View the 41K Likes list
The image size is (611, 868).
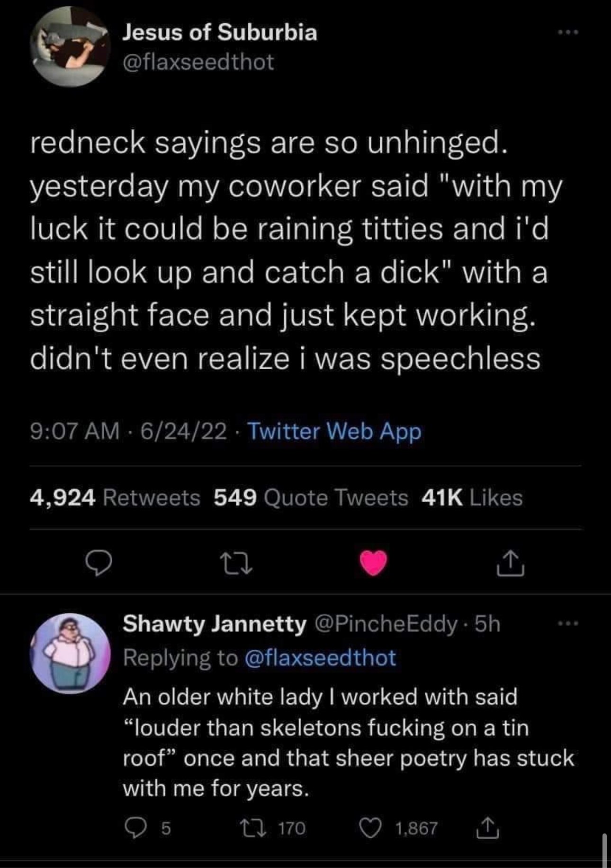[x=472, y=497]
